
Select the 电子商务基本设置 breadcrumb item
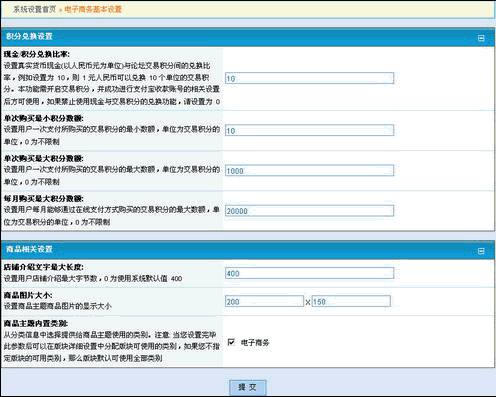point(93,9)
